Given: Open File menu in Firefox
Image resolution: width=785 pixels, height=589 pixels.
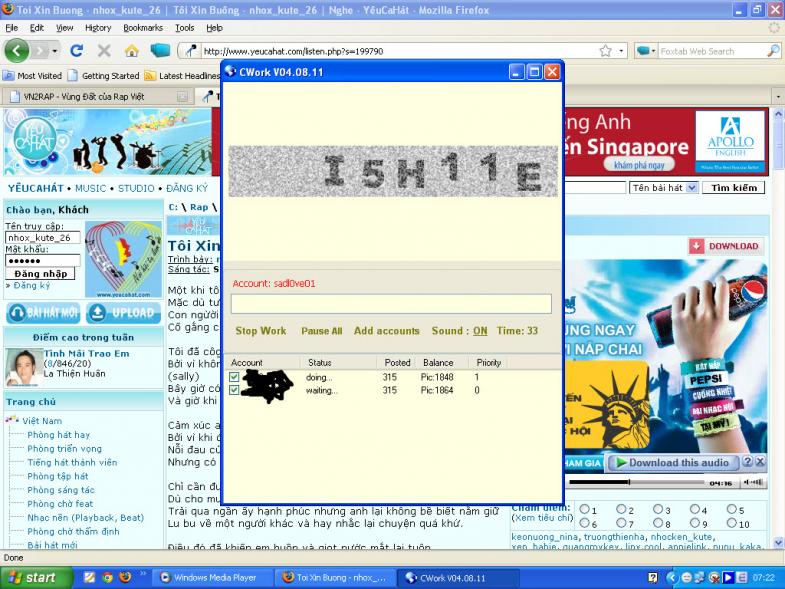Looking at the screenshot, I should tap(12, 28).
